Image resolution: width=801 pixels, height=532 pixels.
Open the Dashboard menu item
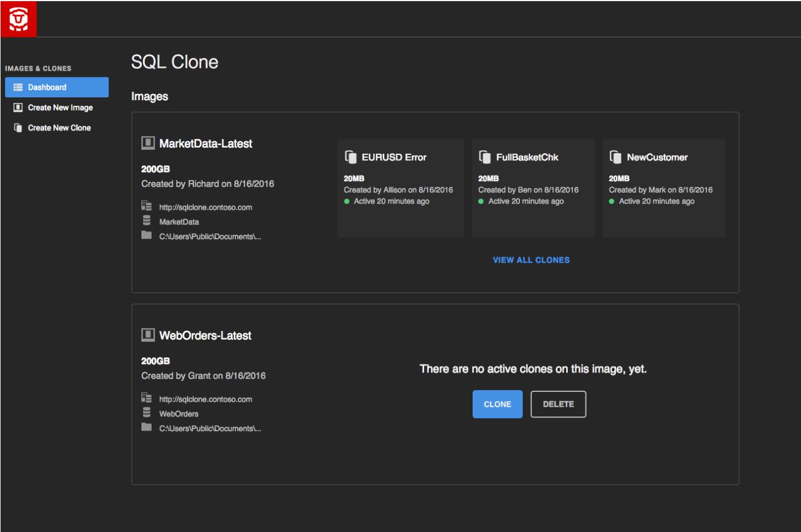56,87
